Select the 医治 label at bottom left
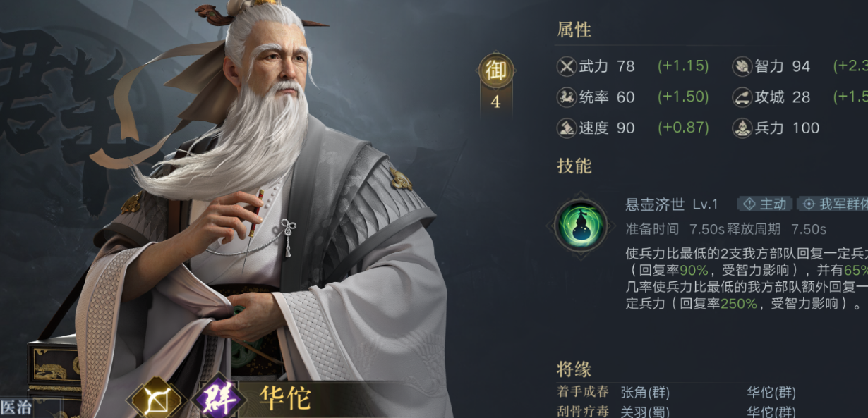 coord(16,407)
